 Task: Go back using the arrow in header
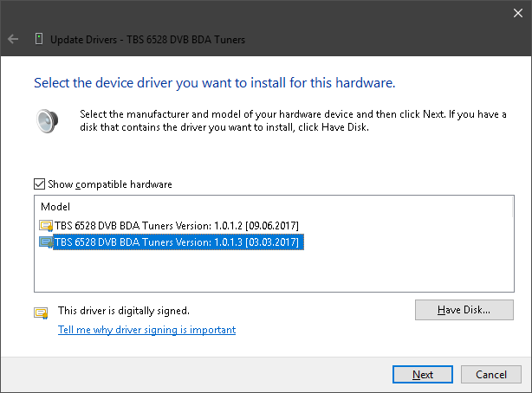pos(13,39)
